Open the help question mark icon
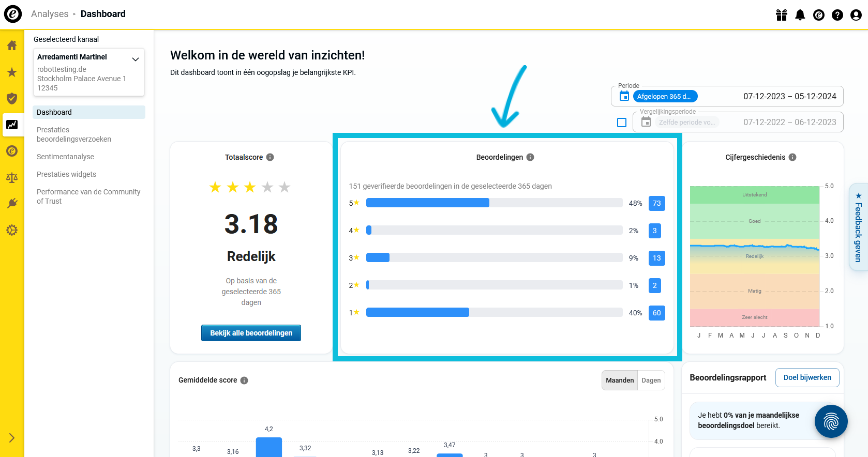 837,15
